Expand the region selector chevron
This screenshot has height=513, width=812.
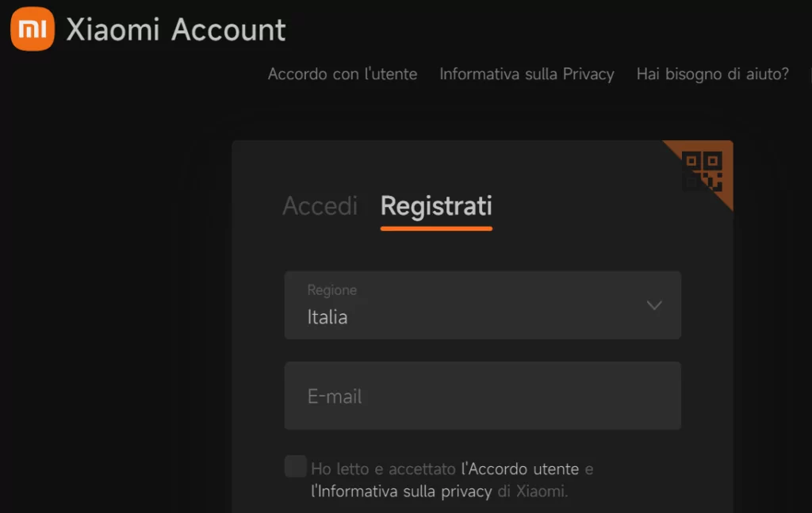(x=655, y=305)
